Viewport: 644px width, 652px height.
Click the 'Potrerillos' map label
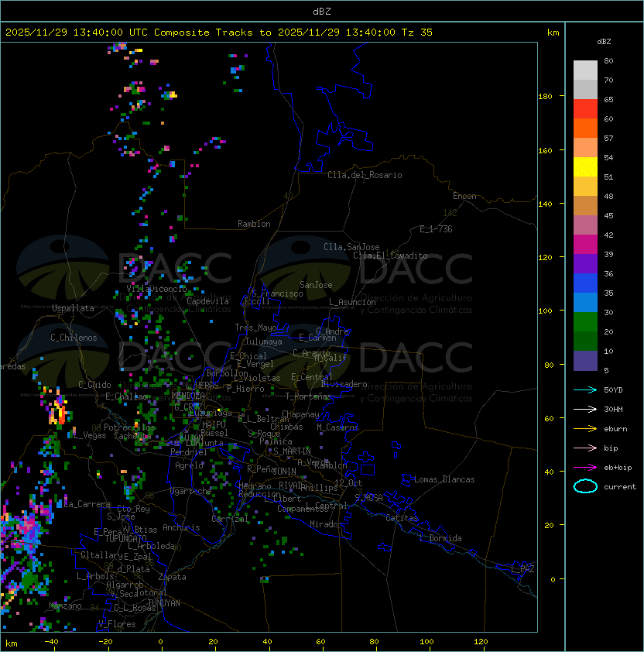[x=129, y=427]
